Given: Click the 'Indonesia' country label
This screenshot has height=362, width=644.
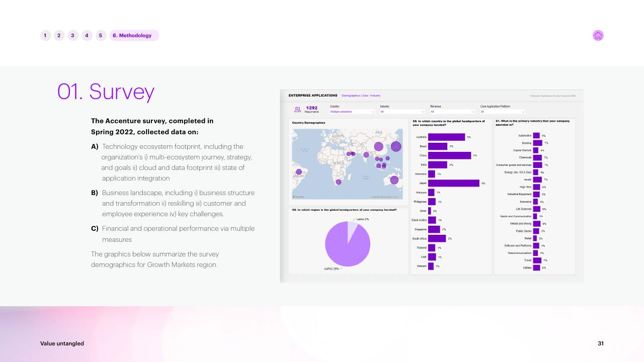Looking at the screenshot, I should [421, 174].
